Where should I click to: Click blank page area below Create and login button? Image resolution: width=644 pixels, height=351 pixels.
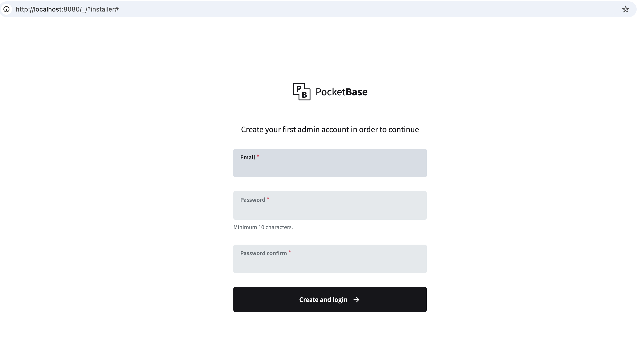point(330,333)
